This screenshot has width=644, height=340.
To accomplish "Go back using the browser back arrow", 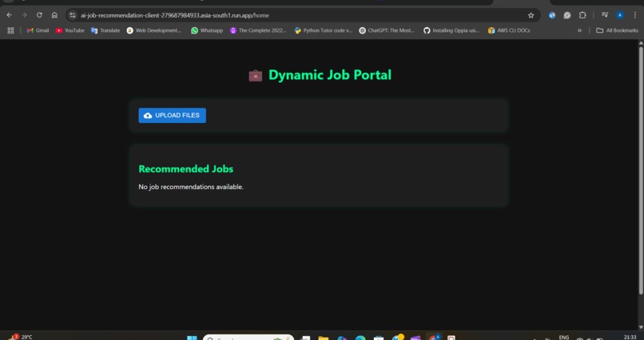I will pyautogui.click(x=10, y=15).
